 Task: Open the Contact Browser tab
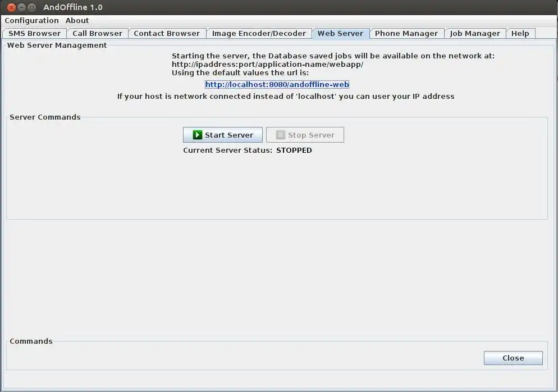pyautogui.click(x=167, y=34)
